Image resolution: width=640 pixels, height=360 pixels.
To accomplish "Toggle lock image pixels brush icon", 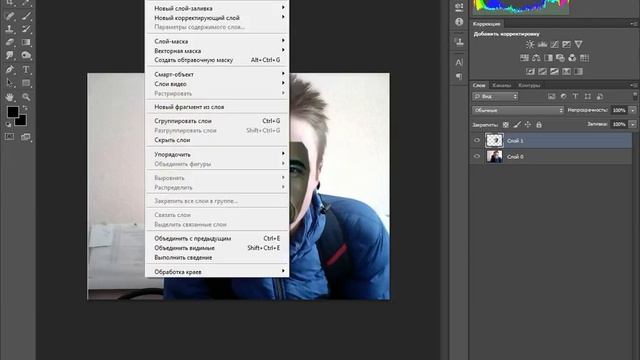I will 517,125.
